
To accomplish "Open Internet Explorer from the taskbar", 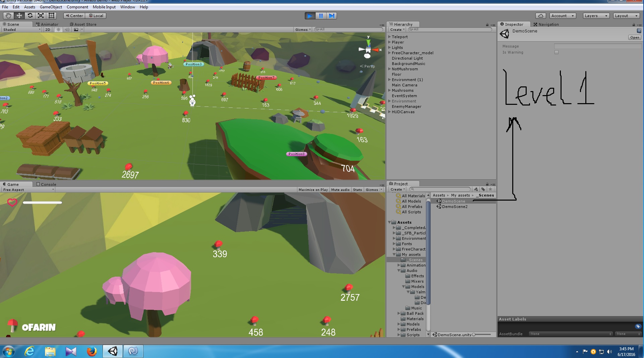I will [30, 352].
